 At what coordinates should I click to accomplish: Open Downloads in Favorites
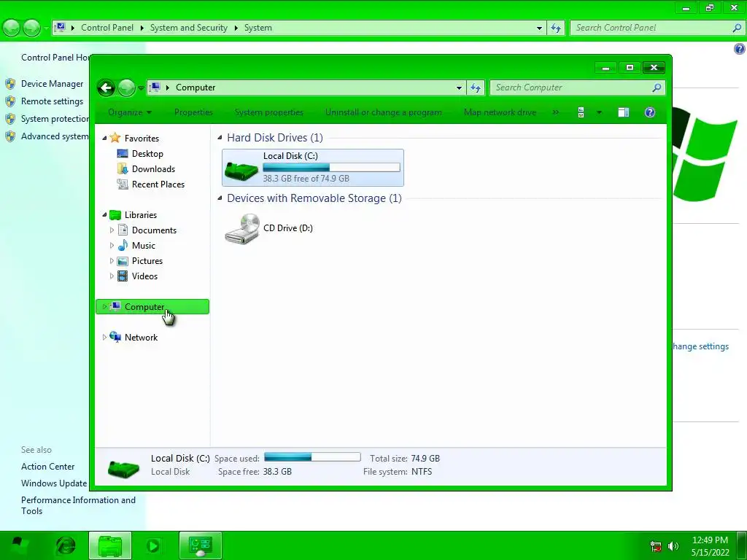(x=153, y=169)
